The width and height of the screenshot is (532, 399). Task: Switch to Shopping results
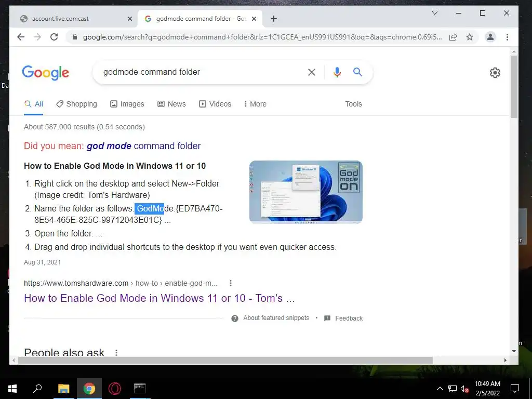[77, 104]
